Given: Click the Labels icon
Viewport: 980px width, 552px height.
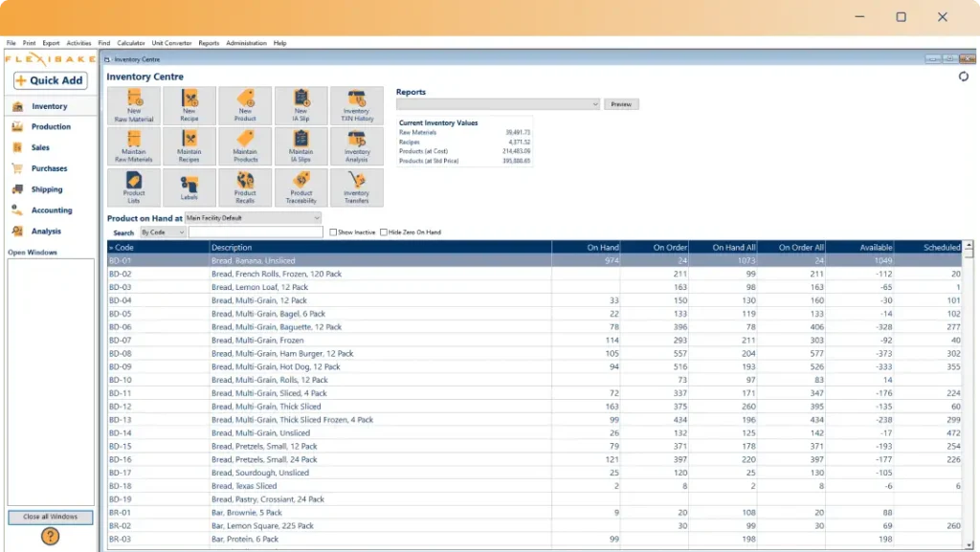Looking at the screenshot, I should [x=189, y=187].
